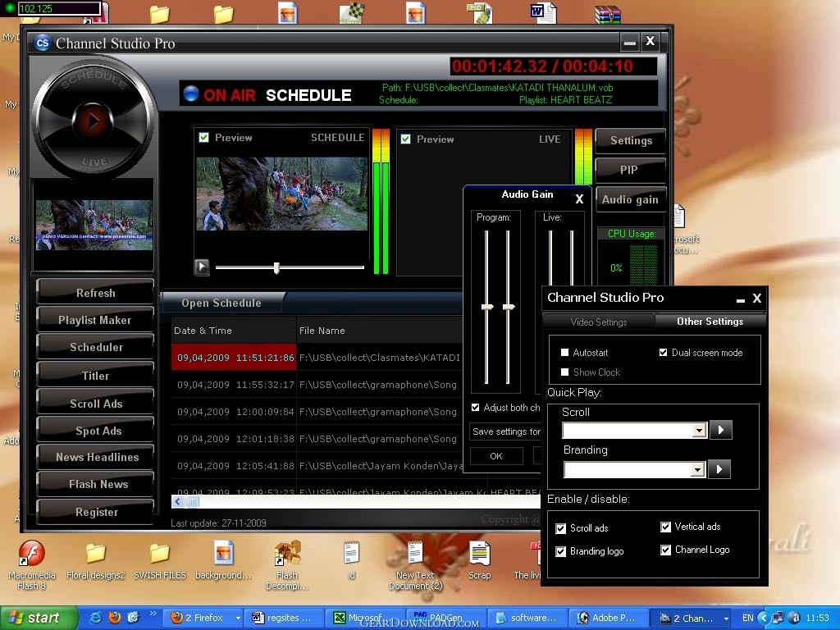This screenshot has height=630, width=840.
Task: Launch the Flash Decompiler desktop shortcut
Action: 287,565
